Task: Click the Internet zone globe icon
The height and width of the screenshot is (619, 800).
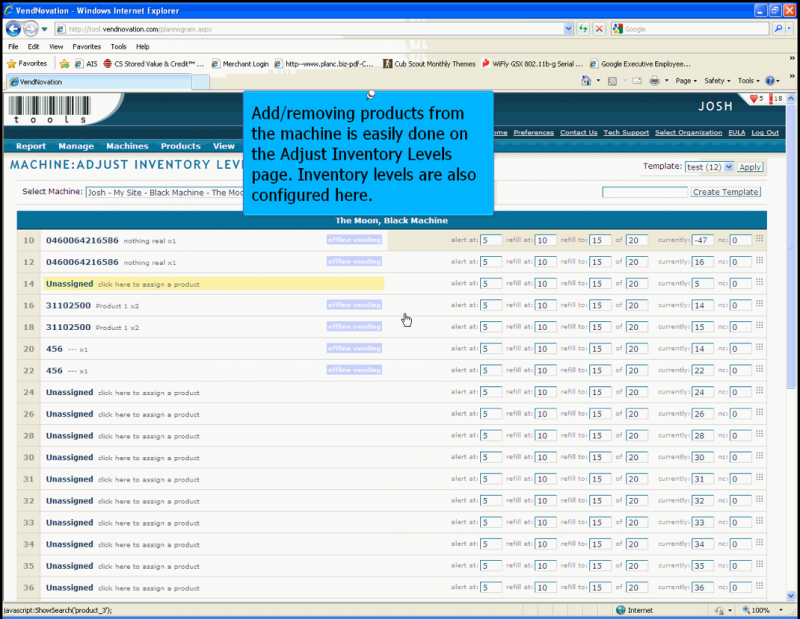Action: (620, 610)
